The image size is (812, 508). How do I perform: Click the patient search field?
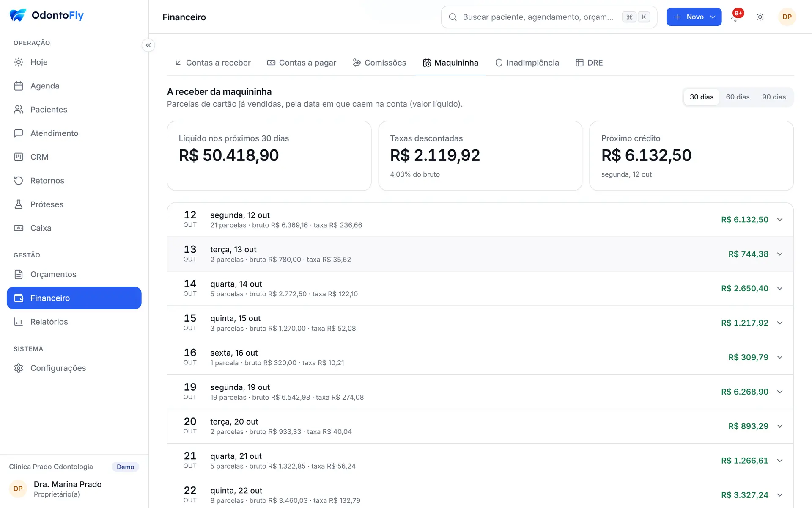pos(549,17)
